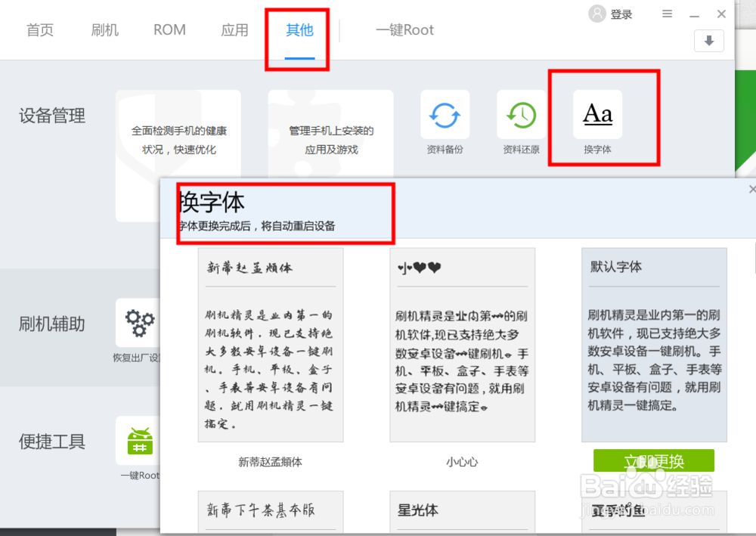
Task: Open the 一键Root tab
Action: point(404,30)
